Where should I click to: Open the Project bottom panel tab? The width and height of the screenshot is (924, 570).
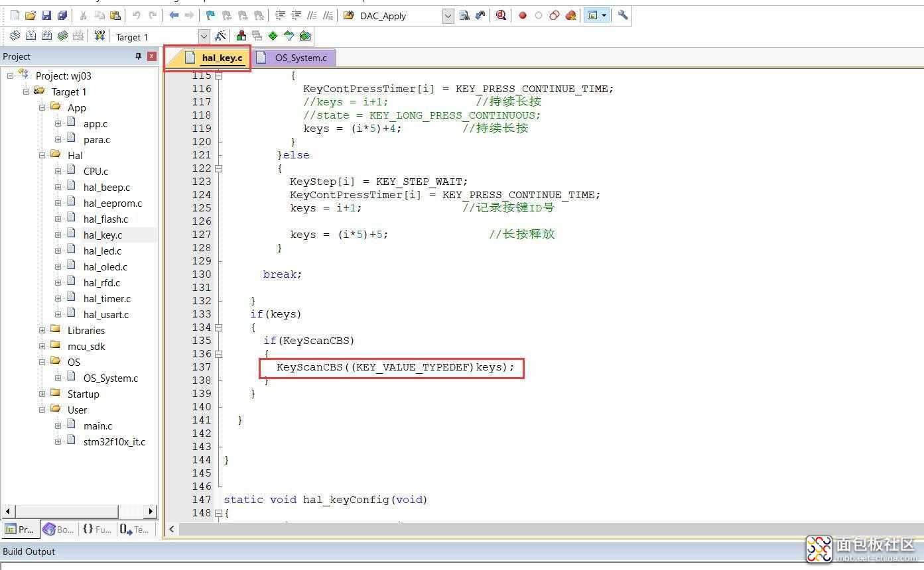tap(19, 529)
